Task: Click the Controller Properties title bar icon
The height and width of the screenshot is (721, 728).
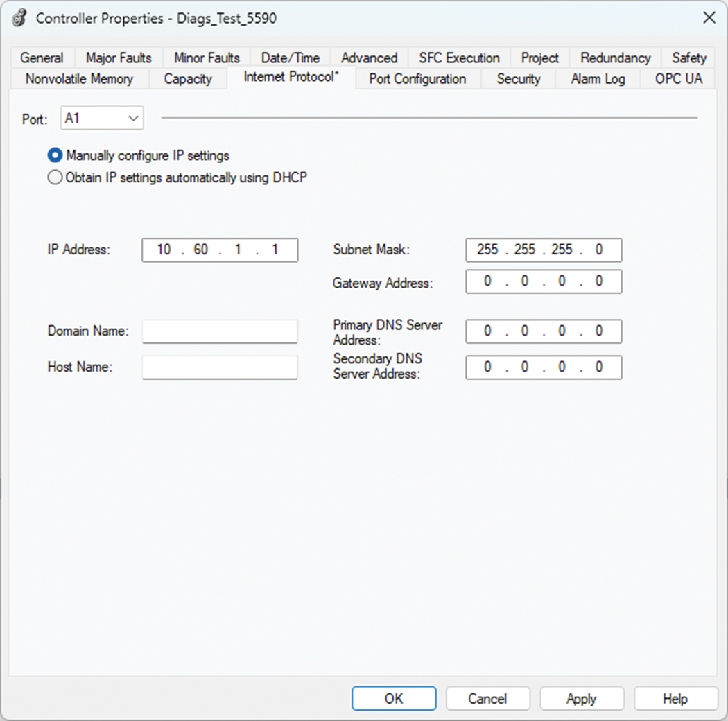Action: click(x=19, y=18)
